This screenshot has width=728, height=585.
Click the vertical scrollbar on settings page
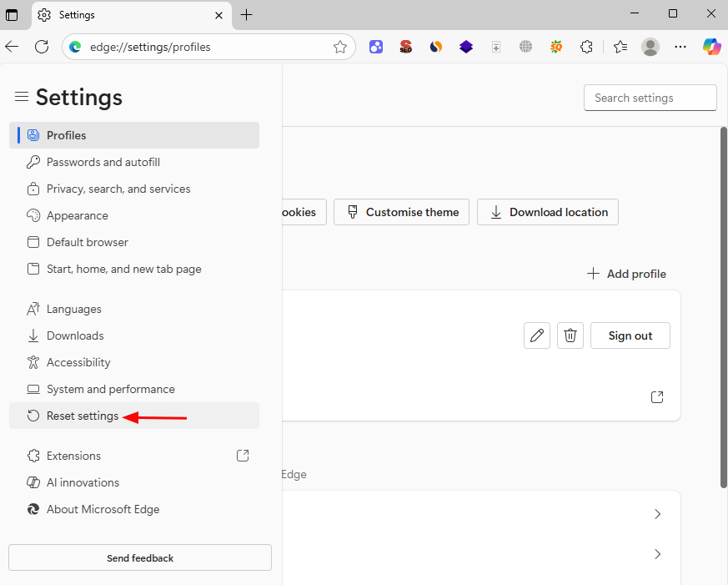pos(723,307)
